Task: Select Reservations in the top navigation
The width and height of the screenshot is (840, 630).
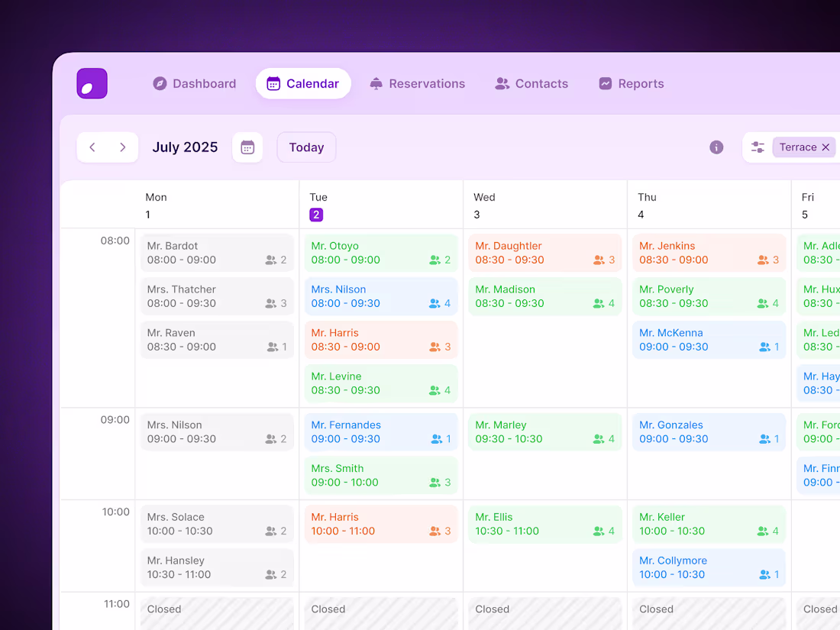Action: click(x=418, y=83)
